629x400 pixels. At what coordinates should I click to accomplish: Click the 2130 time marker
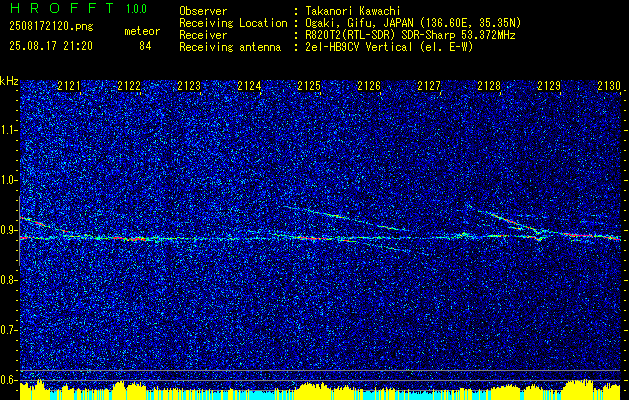[609, 86]
